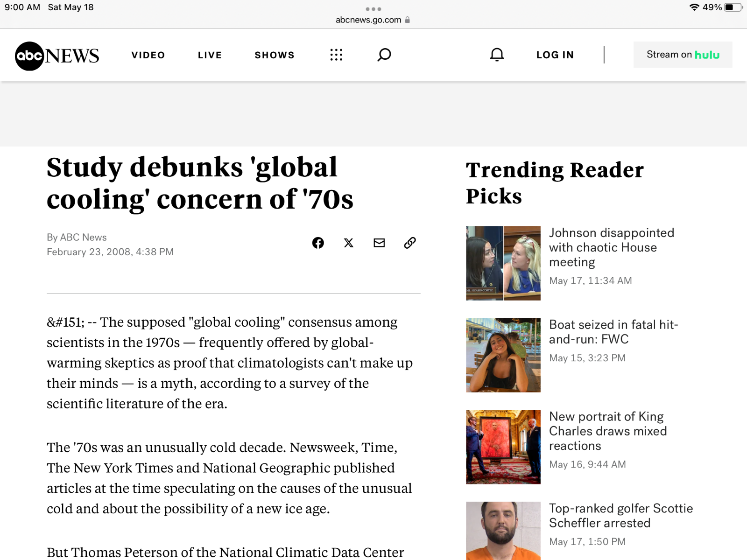
Task: Open New portrait of King Charles story
Action: [608, 431]
